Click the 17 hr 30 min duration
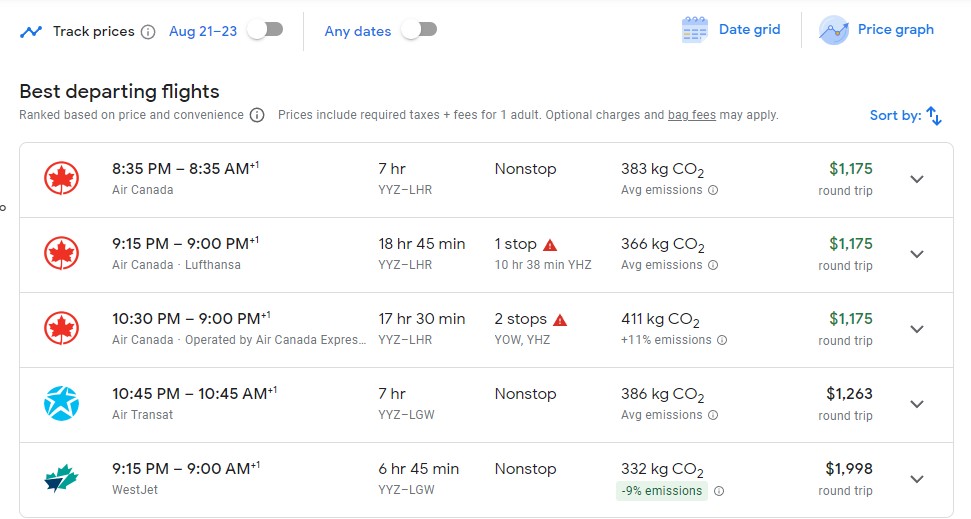This screenshot has height=519, width=971. point(422,319)
